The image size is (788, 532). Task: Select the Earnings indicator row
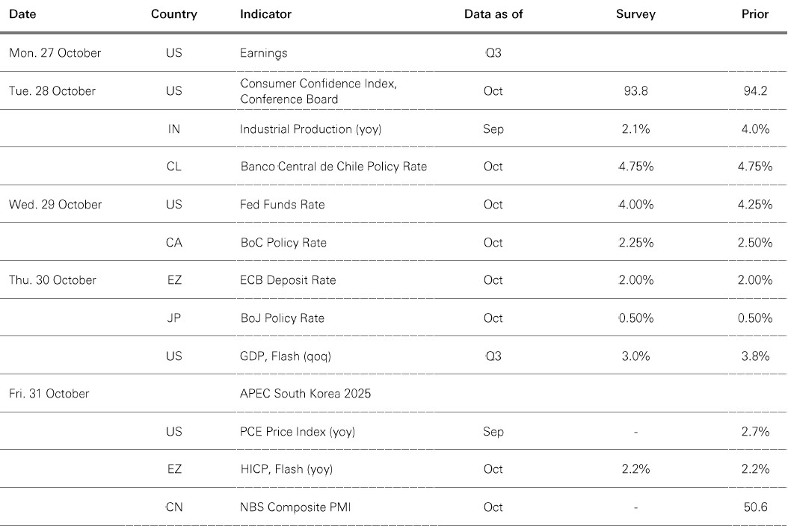click(x=263, y=53)
